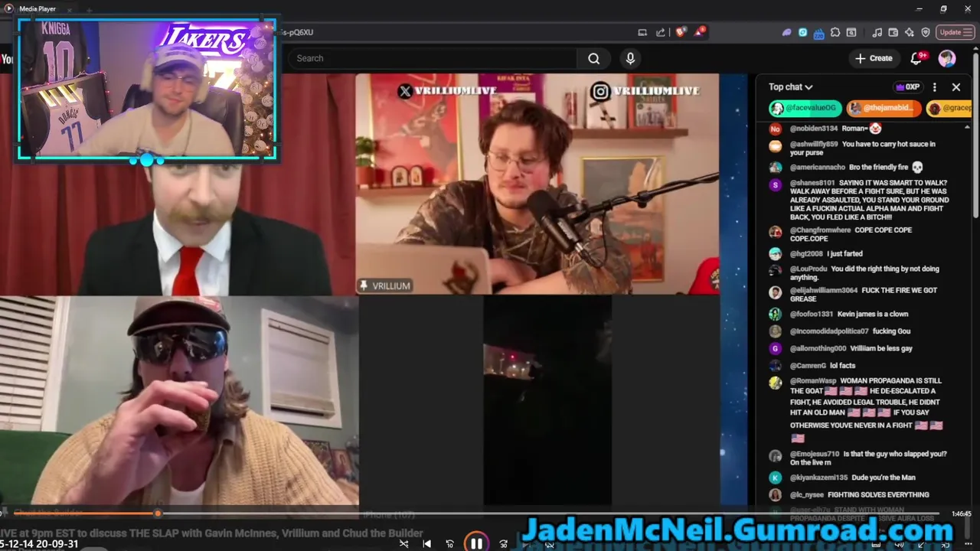The height and width of the screenshot is (551, 980).
Task: Click the X VRILLIUMLIVE handle overlay
Action: coord(447,90)
